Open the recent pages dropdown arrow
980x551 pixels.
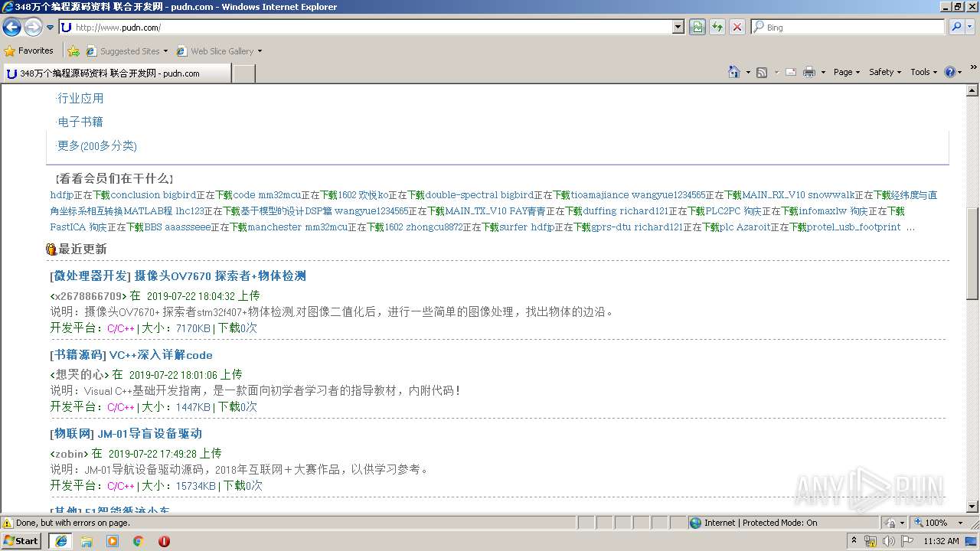click(x=51, y=28)
